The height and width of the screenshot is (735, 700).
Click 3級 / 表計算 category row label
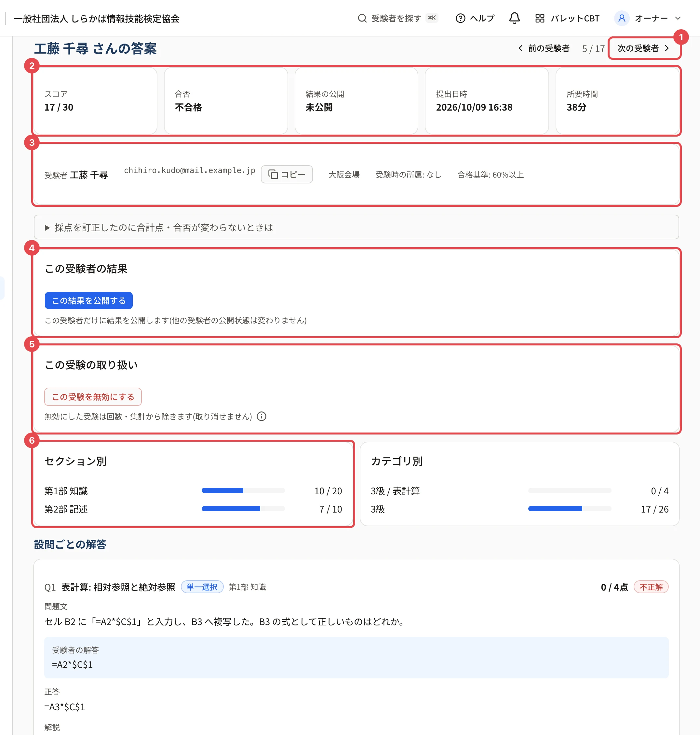point(395,491)
